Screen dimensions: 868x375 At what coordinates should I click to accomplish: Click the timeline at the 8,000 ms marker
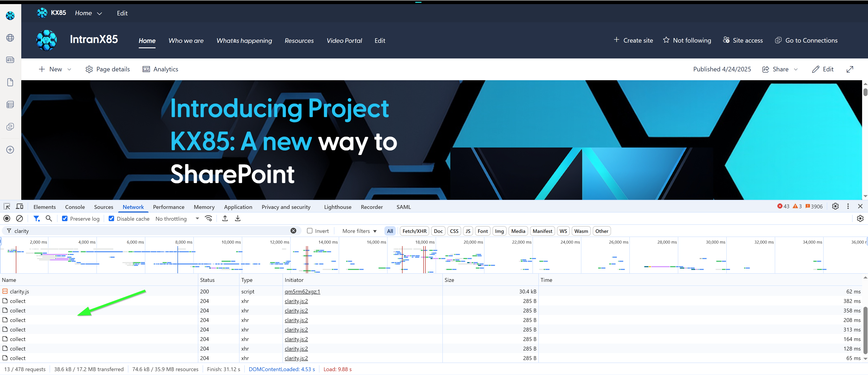tap(184, 242)
